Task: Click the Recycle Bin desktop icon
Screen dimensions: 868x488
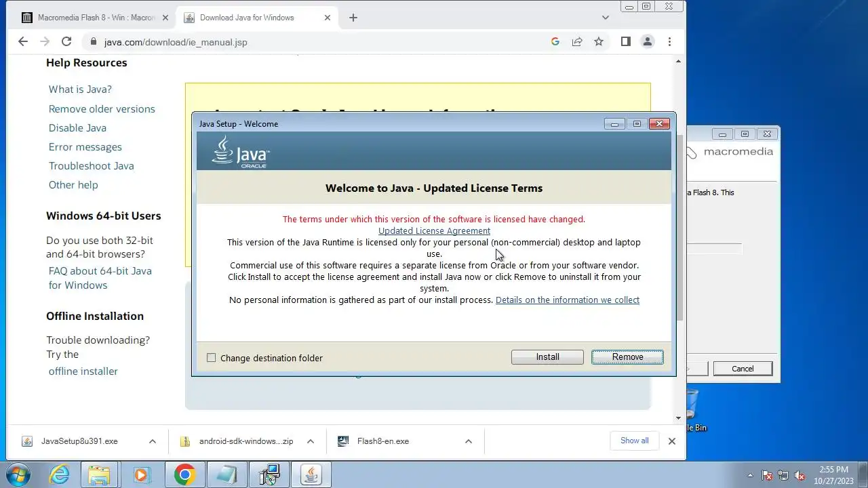Action: tap(693, 410)
